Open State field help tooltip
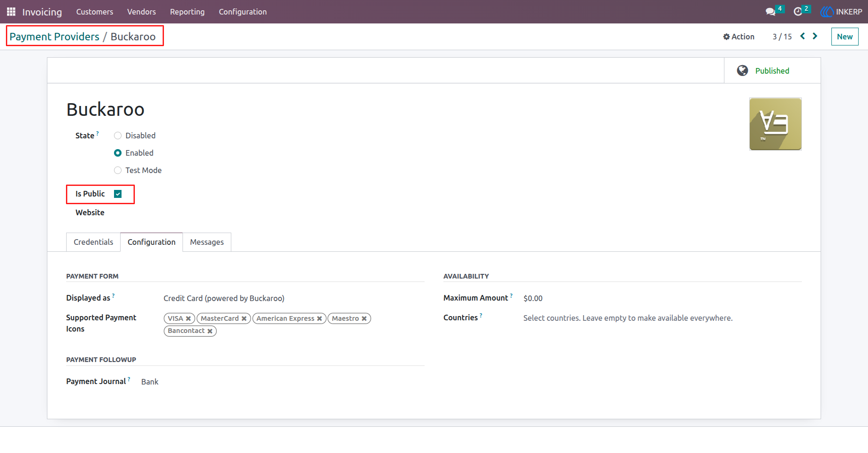Image resolution: width=868 pixels, height=453 pixels. 98,133
